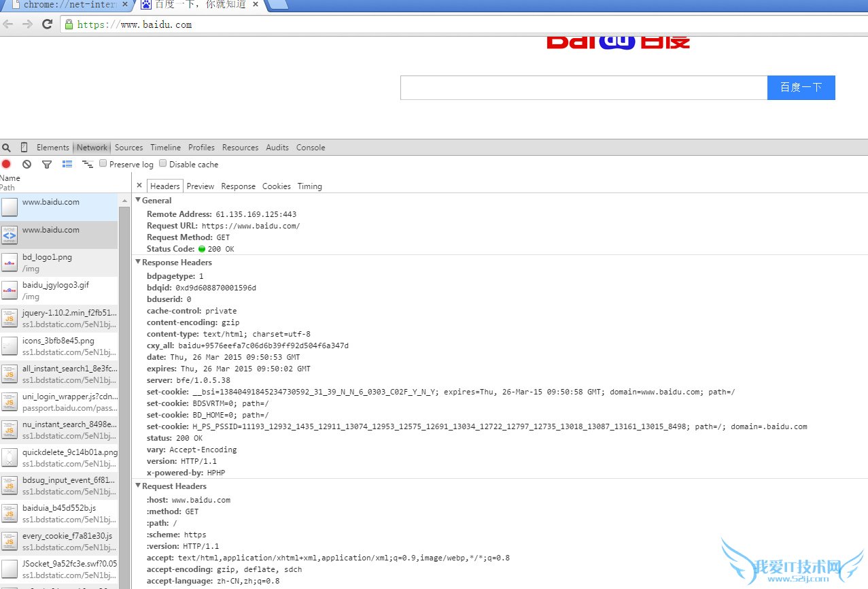The height and width of the screenshot is (589, 868).
Task: Enable Preserve log
Action: tap(103, 163)
